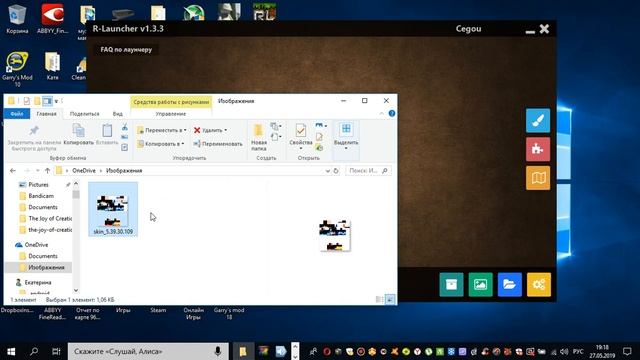Go up one folder level arrow
Viewport: 640px width, 360px height.
coord(47,171)
